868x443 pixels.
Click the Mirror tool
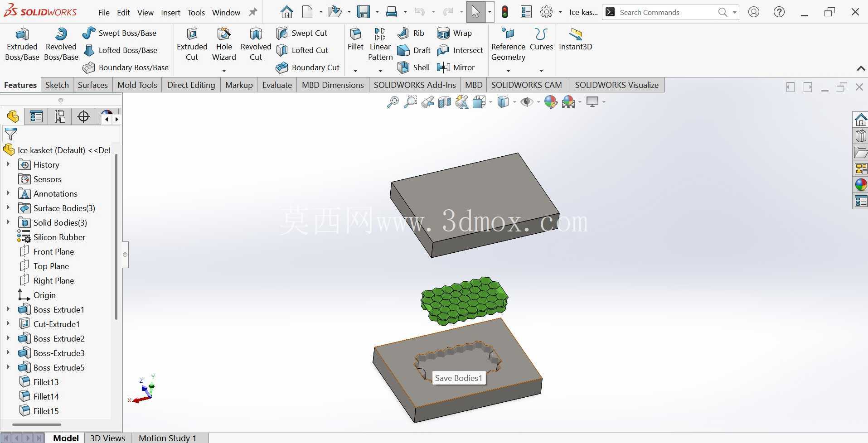456,67
